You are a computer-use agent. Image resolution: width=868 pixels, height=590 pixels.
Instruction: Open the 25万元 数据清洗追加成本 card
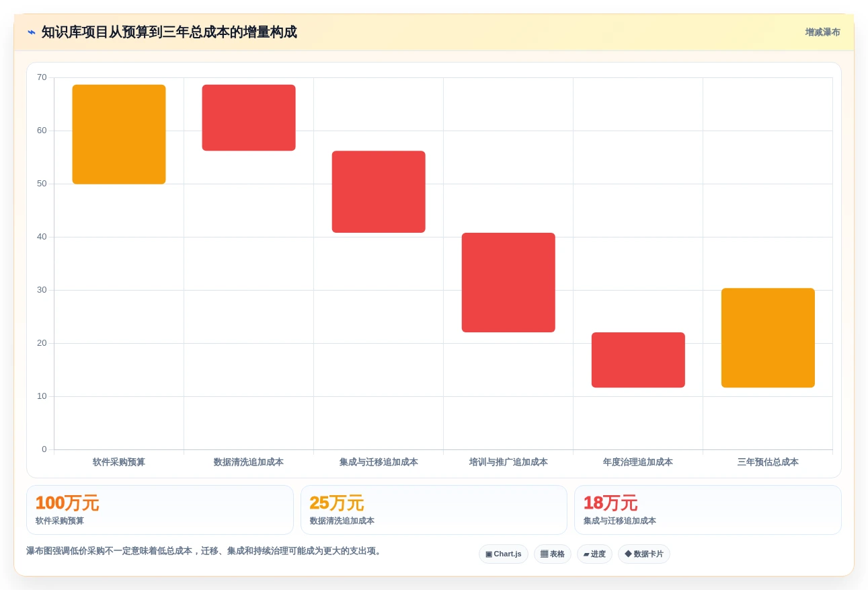click(x=434, y=510)
